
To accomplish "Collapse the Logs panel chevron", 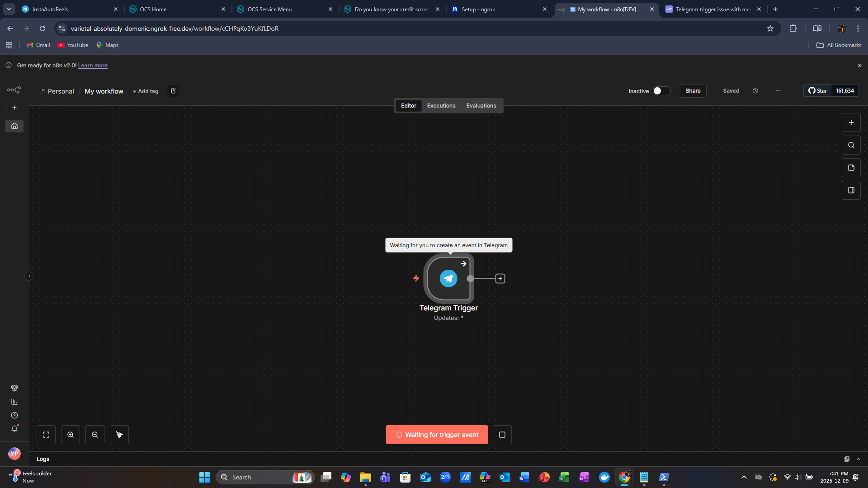I will pos(859,459).
